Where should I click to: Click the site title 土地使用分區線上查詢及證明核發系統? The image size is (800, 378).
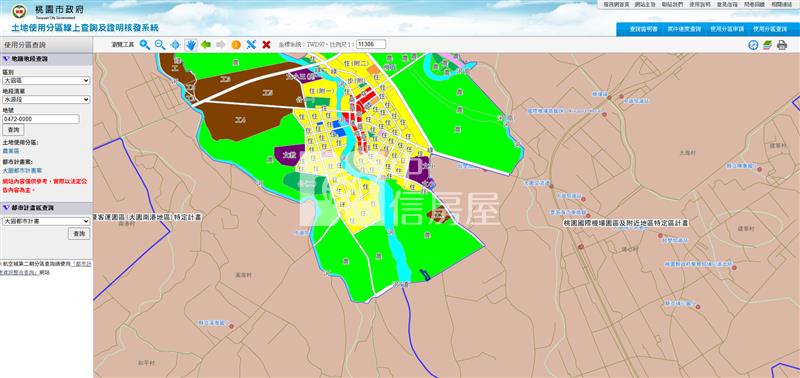tap(85, 28)
